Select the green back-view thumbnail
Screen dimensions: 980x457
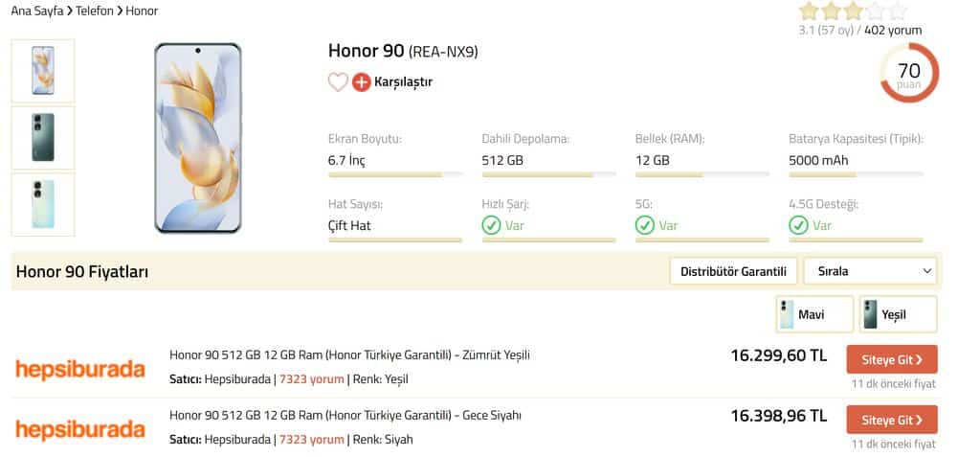[x=43, y=138]
